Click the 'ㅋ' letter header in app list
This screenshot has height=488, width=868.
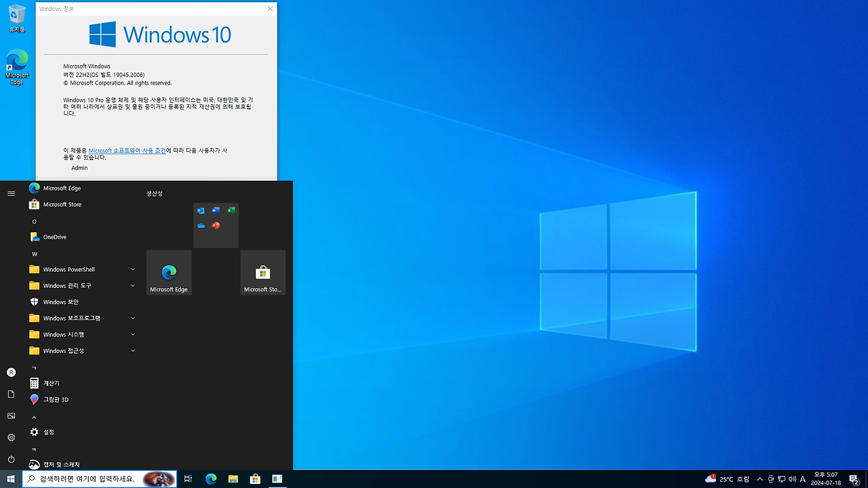click(x=35, y=449)
